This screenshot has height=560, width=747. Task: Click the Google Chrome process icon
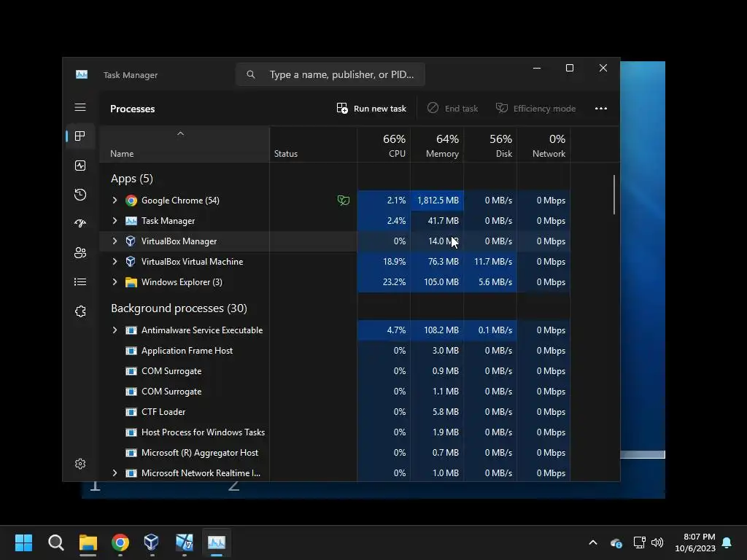pyautogui.click(x=131, y=201)
